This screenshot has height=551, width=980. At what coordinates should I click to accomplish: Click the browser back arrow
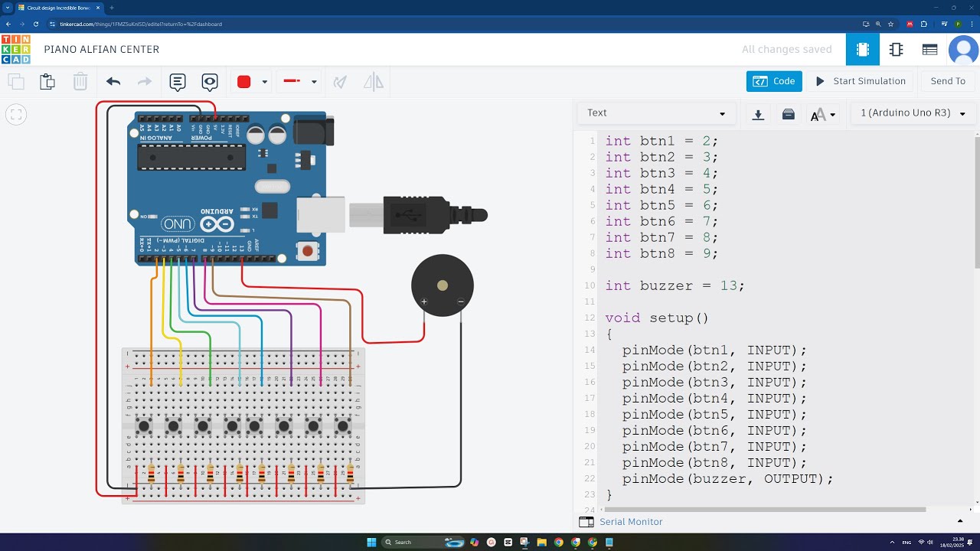coord(8,24)
